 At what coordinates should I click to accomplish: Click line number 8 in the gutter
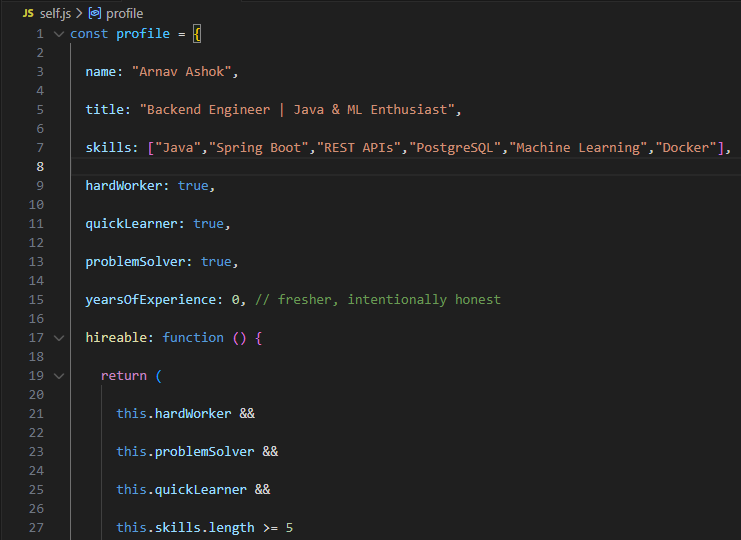39,166
